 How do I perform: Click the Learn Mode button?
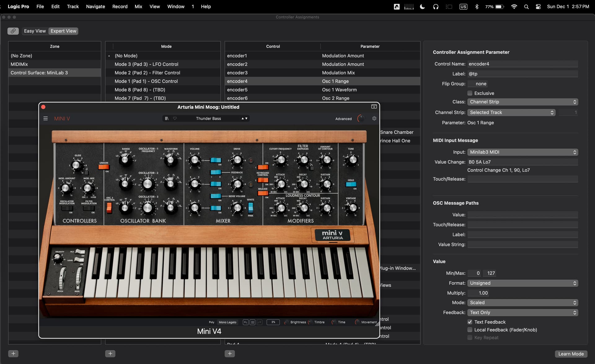571,354
